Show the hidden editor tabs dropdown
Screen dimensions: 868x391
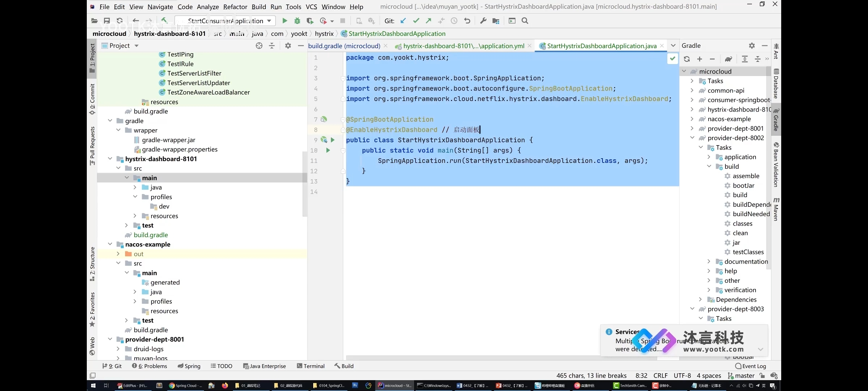tap(673, 46)
